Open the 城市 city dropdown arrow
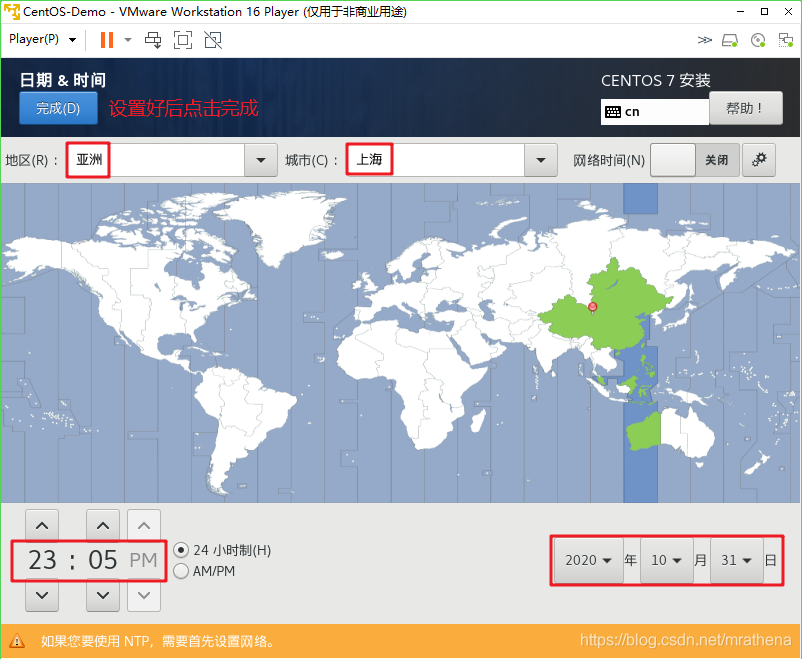The width and height of the screenshot is (802, 659). pos(541,160)
